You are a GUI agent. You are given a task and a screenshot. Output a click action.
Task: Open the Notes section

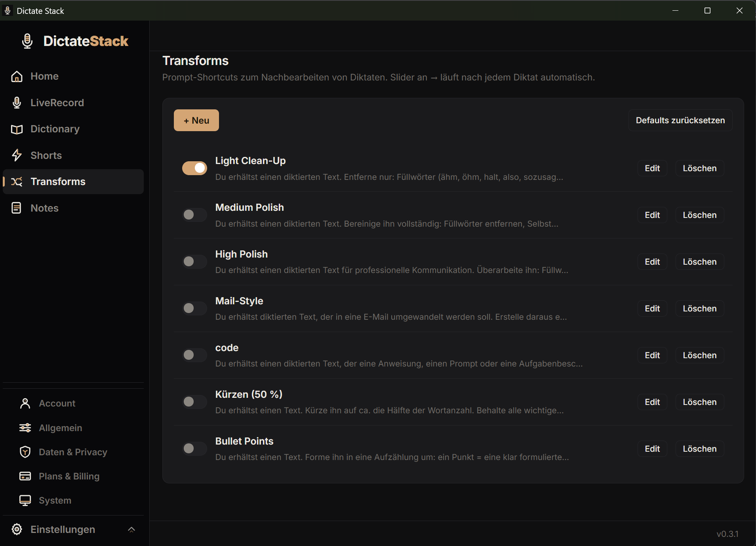pos(73,208)
